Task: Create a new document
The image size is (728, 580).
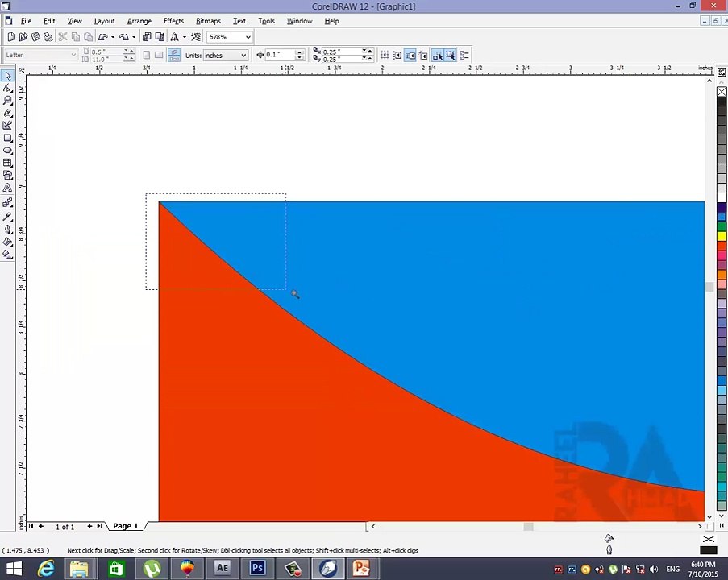Action: (x=11, y=37)
